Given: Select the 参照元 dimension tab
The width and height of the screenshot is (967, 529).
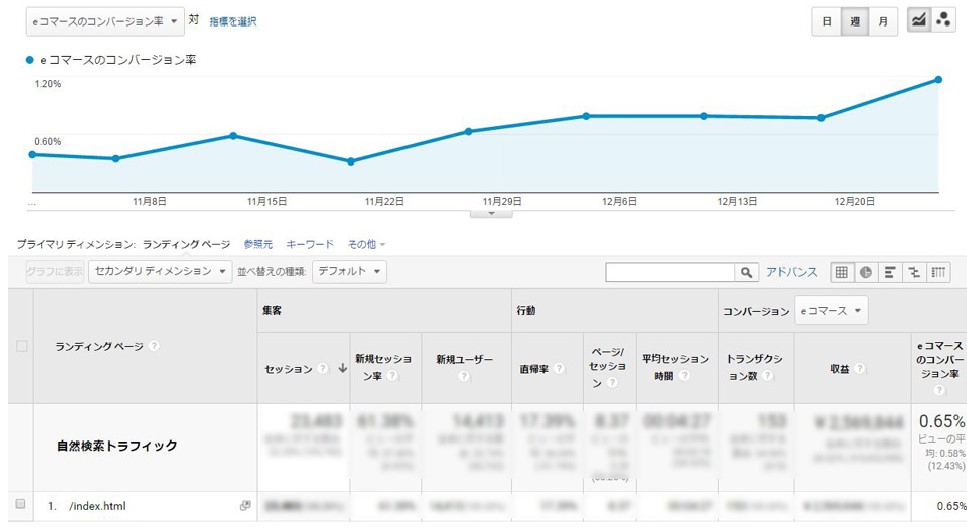Looking at the screenshot, I should coord(257,244).
